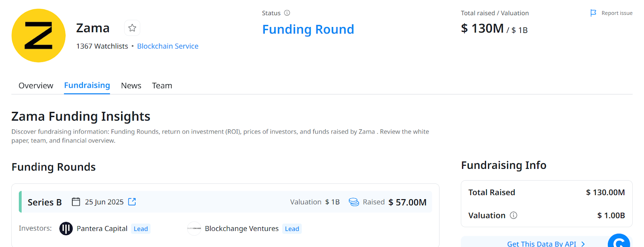Viewport: 644px width, 247px height.
Task: Click Get This Data By API
Action: (542, 243)
